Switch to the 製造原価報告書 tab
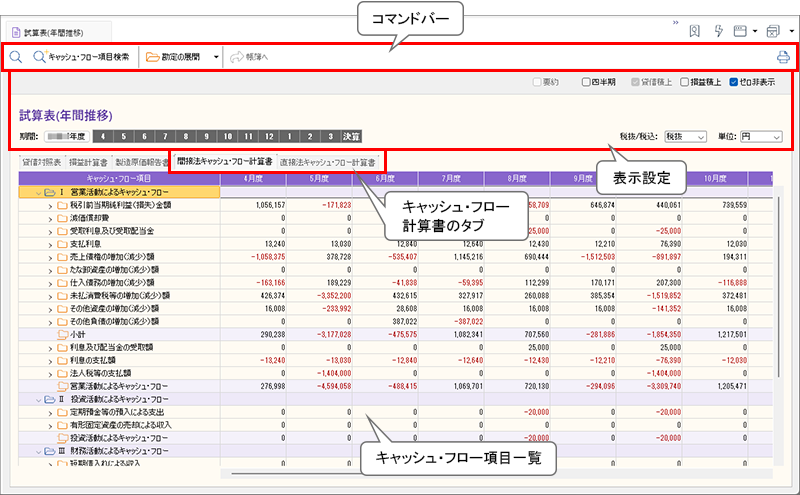This screenshot has height=495, width=800. click(141, 162)
